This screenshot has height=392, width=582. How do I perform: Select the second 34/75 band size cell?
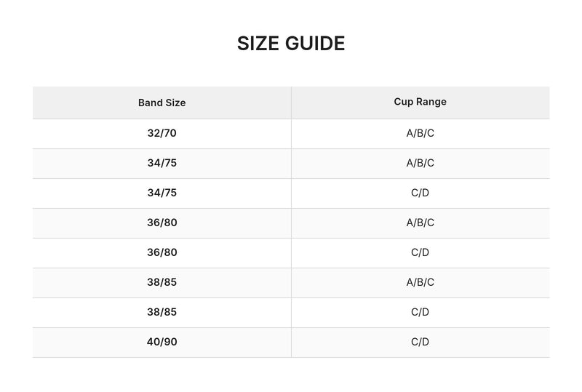pos(162,193)
